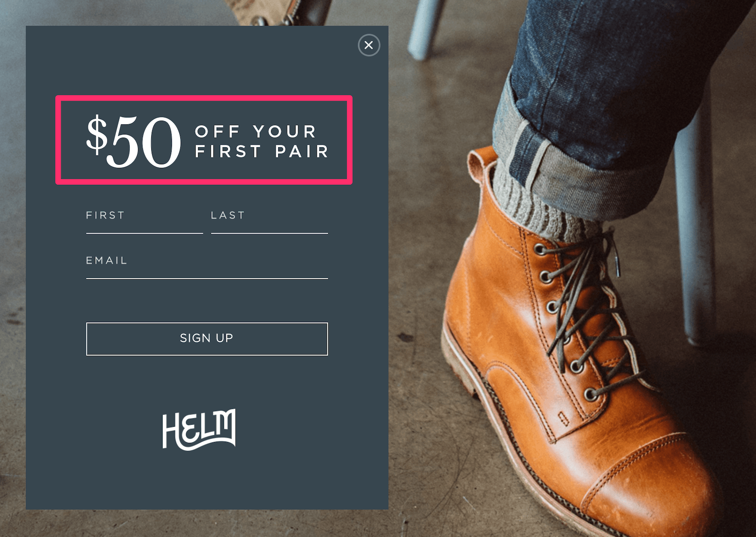Click the 'OFF YOUR FIRST PAIR' heading
Screen dimensions: 756x537
tap(262, 141)
